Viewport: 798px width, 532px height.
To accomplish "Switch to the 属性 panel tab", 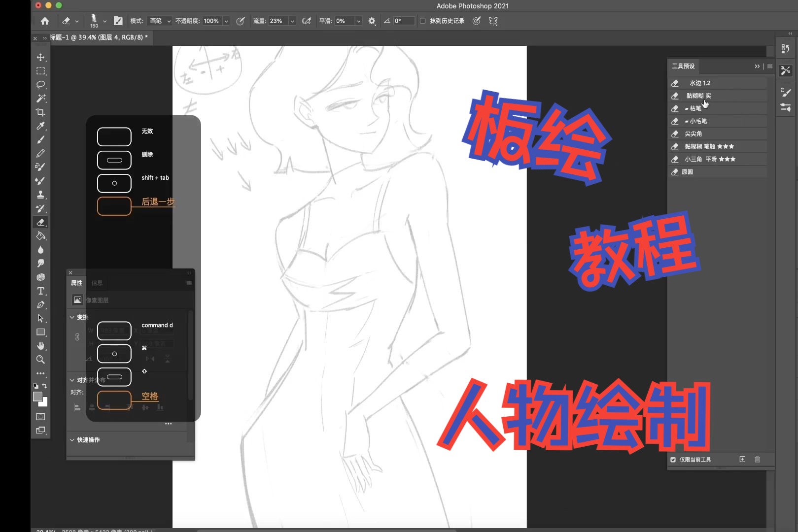I will pos(76,282).
